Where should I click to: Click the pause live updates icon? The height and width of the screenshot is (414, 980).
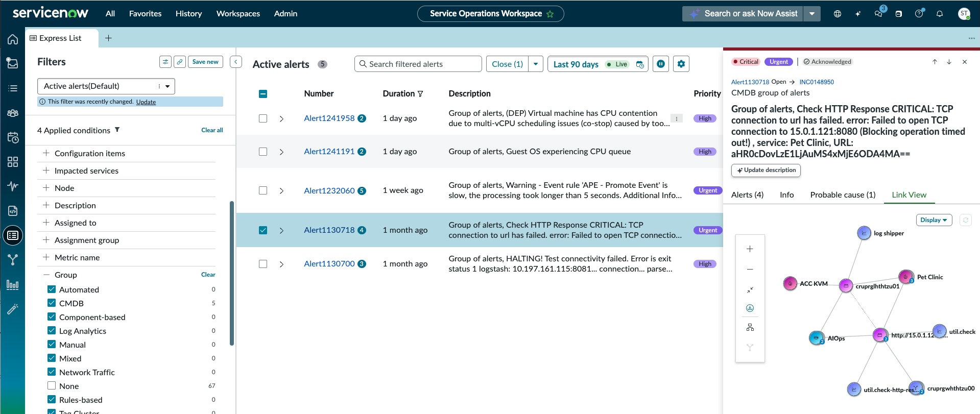[660, 64]
